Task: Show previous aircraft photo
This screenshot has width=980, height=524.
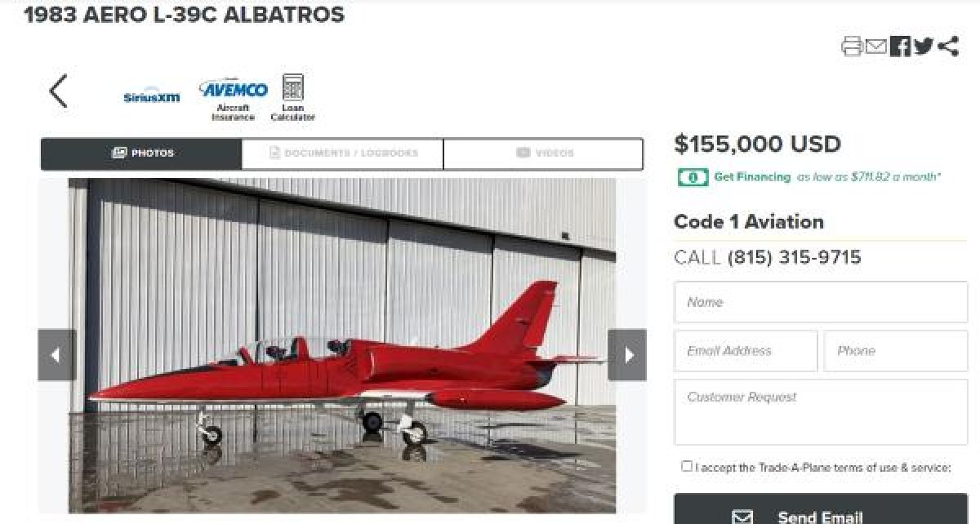Action: (56, 355)
